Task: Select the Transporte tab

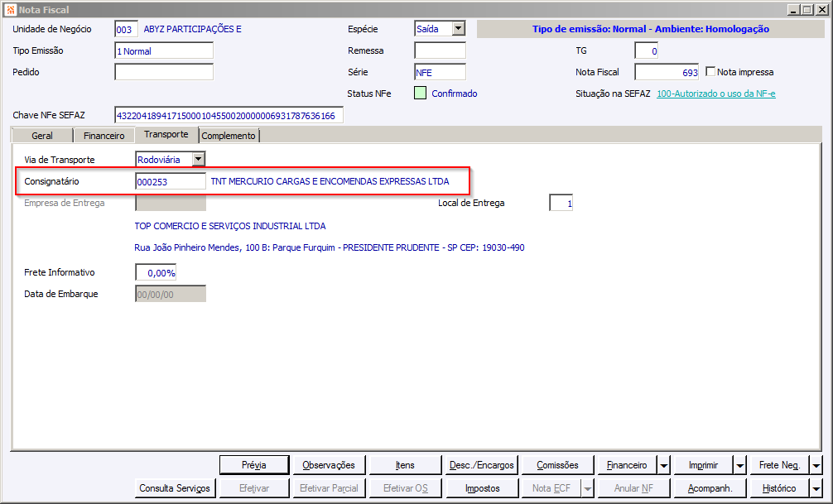Action: pyautogui.click(x=166, y=134)
